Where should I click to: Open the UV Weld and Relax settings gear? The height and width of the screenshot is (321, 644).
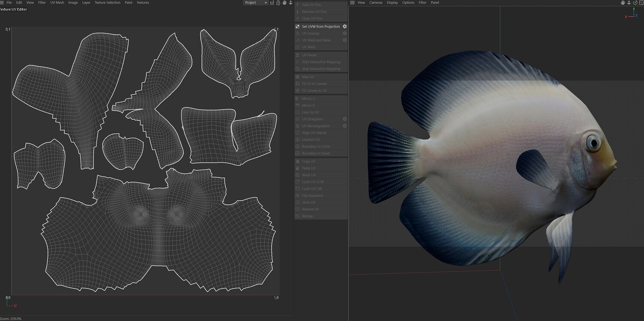(x=344, y=40)
